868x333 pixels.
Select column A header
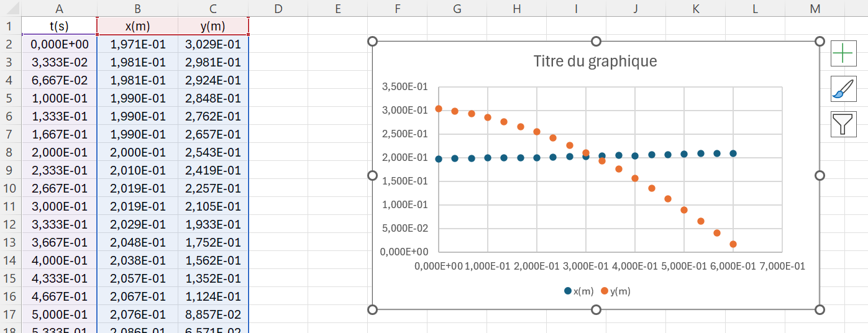click(x=59, y=8)
